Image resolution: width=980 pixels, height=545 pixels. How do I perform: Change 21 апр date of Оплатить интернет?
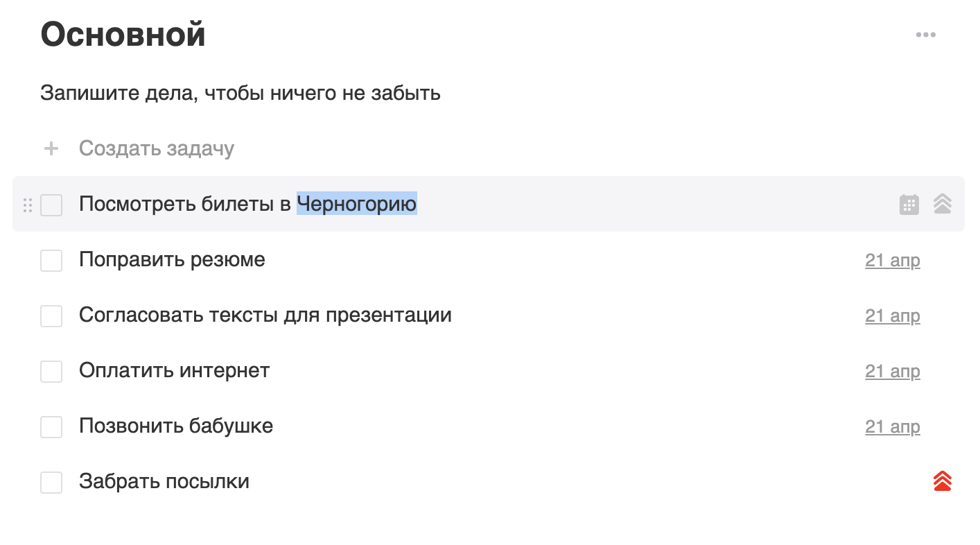coord(893,372)
